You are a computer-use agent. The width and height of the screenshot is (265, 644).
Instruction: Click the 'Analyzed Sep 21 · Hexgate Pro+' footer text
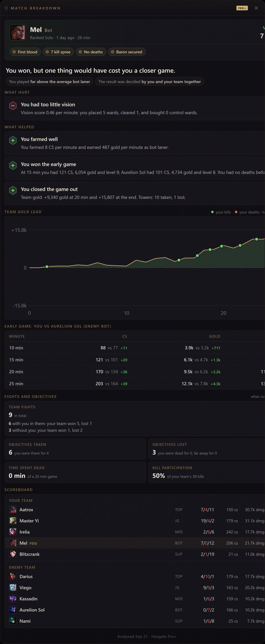[x=147, y=637]
